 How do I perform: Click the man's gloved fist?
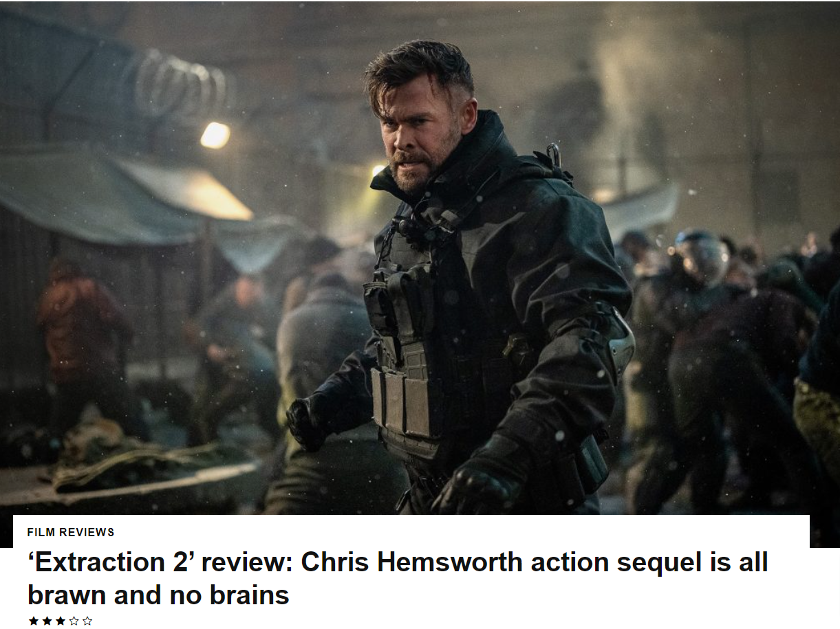tap(307, 423)
